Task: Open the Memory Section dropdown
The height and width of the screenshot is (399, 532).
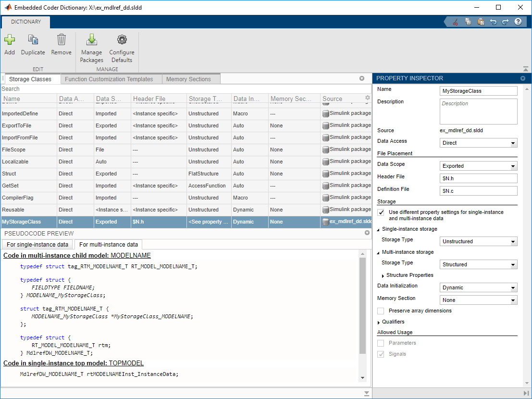Action: click(478, 300)
